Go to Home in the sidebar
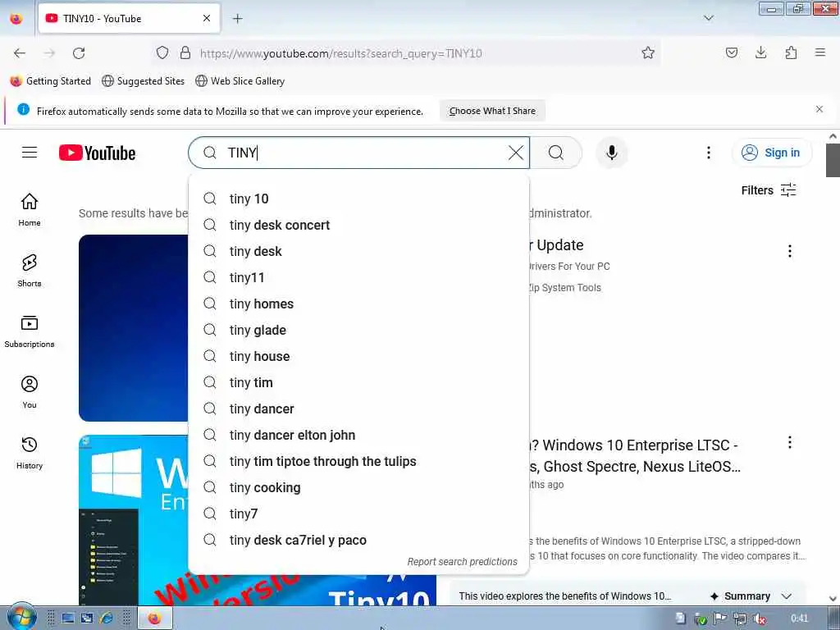Viewport: 840px width, 630px height. [30, 209]
